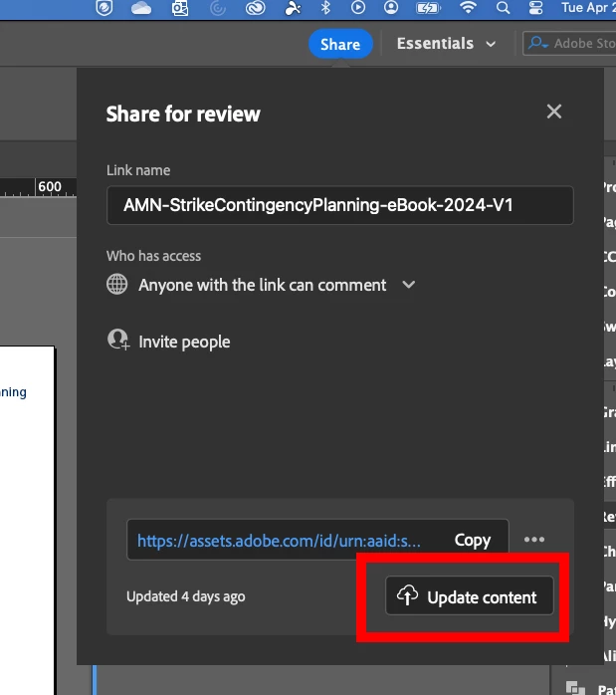
Task: Open the Outlook menu bar icon
Action: pos(180,8)
